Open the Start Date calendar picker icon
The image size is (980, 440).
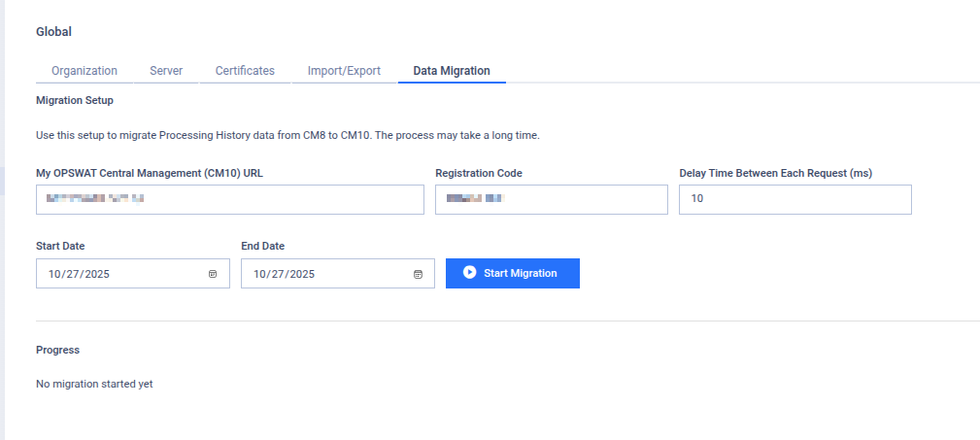[x=213, y=274]
